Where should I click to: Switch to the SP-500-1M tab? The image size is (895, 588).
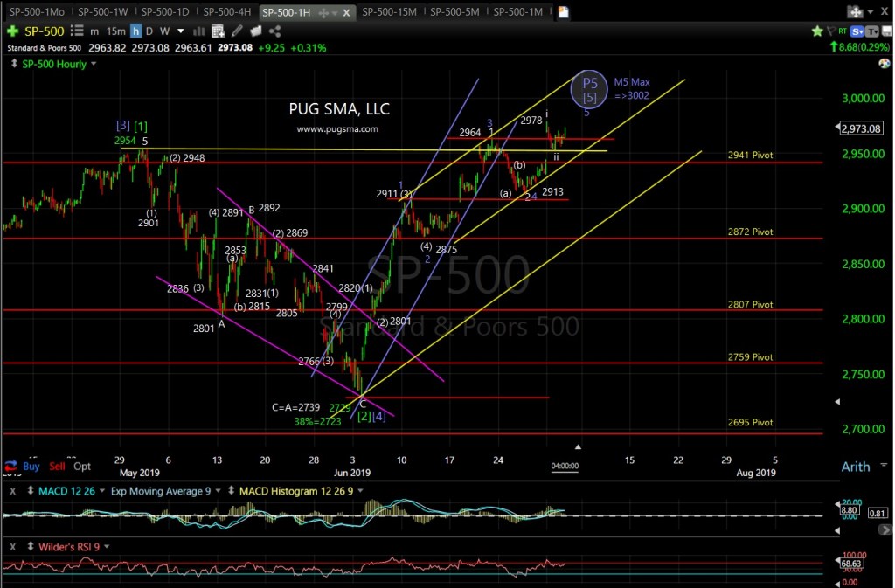518,12
